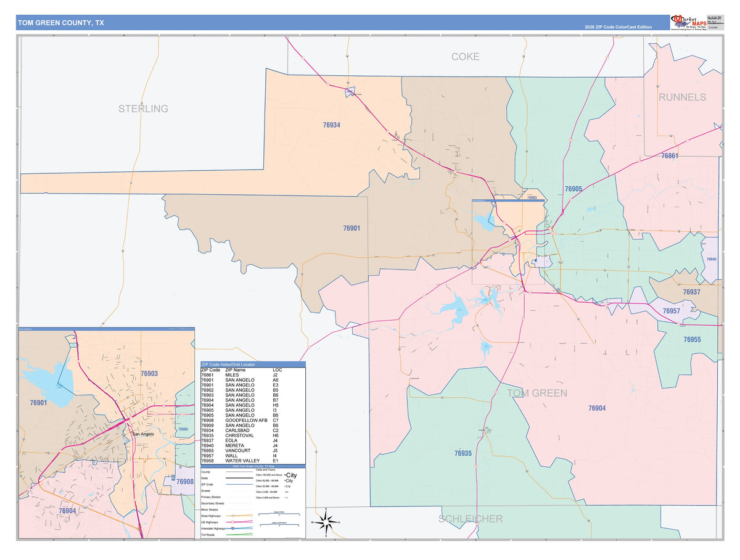Click the US Highways shield symbol in legend
740x560 pixels.
[231, 522]
